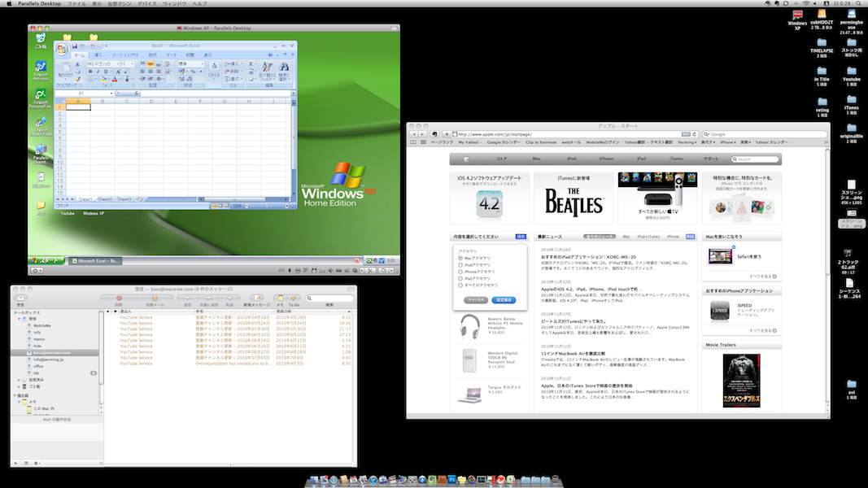Toggle Excel center alignment button
The image size is (868, 488).
pos(150,72)
